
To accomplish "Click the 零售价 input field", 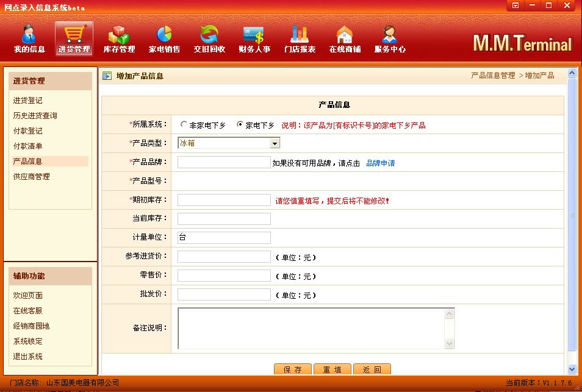I will [x=224, y=276].
